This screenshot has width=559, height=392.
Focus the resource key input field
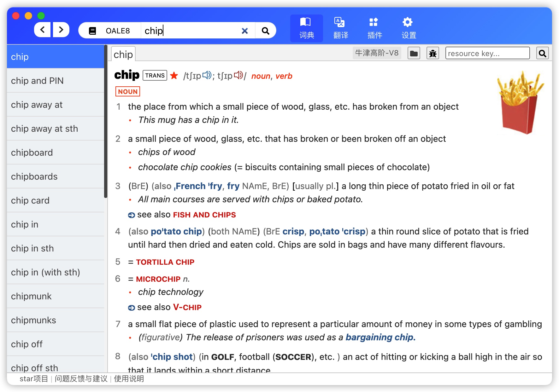click(x=487, y=53)
